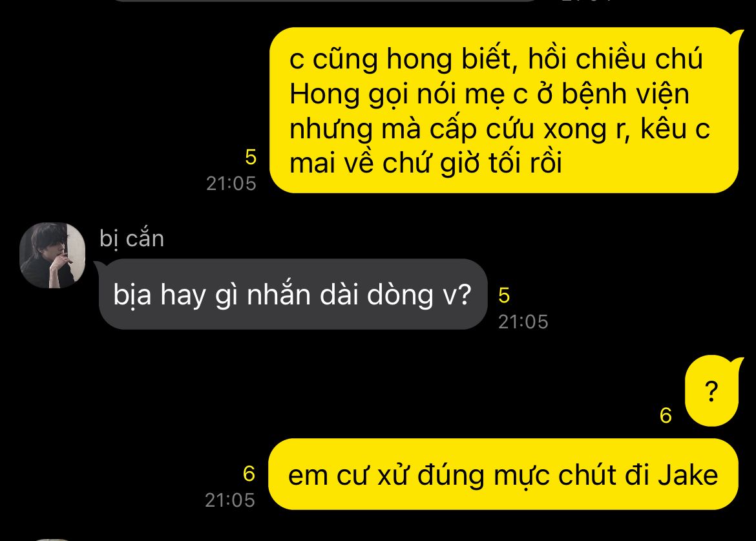Tap unread count 6 beside the Jake message
Image resolution: width=756 pixels, height=541 pixels.
coord(249,474)
